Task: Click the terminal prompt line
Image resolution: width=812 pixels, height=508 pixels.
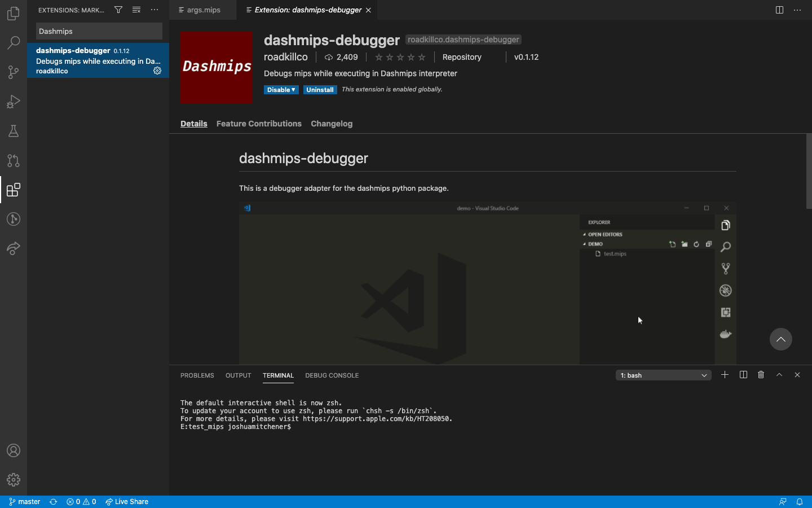Action: click(236, 427)
